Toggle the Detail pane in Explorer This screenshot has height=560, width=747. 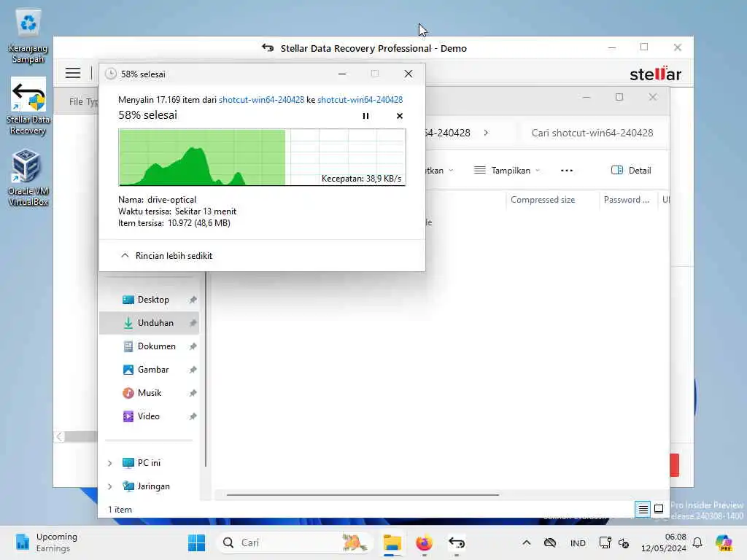tap(631, 171)
